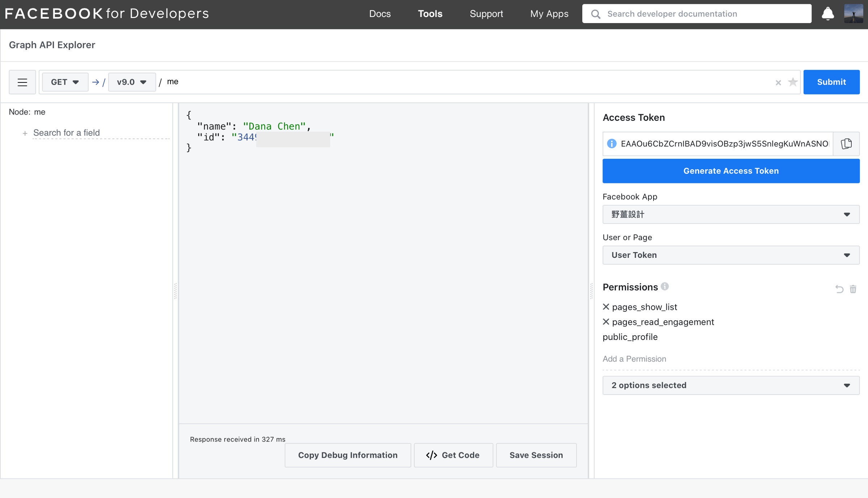The width and height of the screenshot is (868, 498).
Task: Open the Docs menu
Action: [380, 14]
